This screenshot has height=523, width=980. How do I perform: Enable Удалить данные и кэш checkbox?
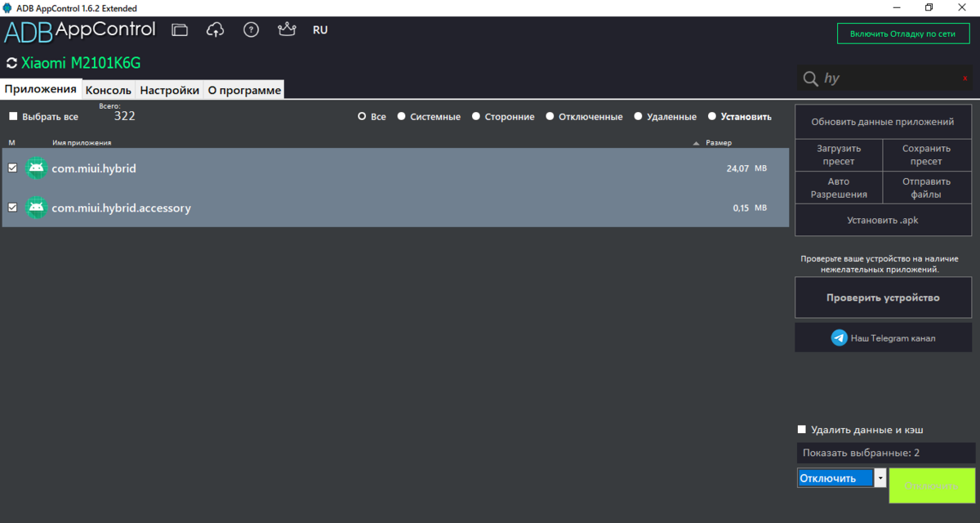click(801, 429)
